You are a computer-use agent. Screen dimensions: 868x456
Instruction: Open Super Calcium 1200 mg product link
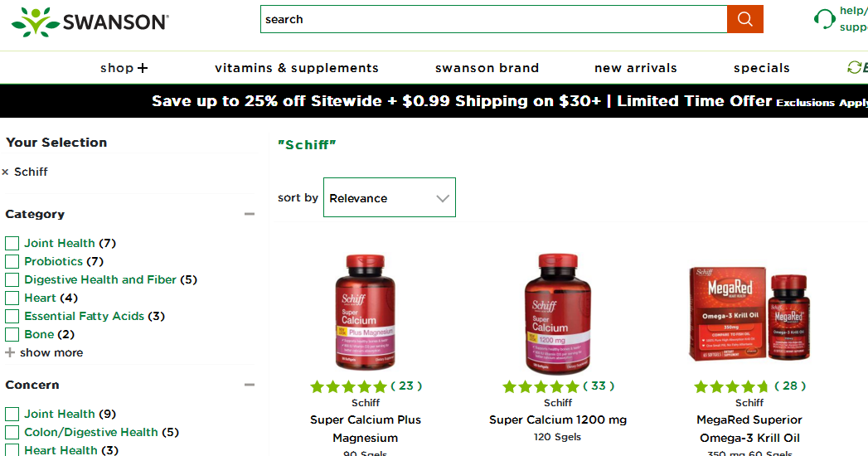557,420
